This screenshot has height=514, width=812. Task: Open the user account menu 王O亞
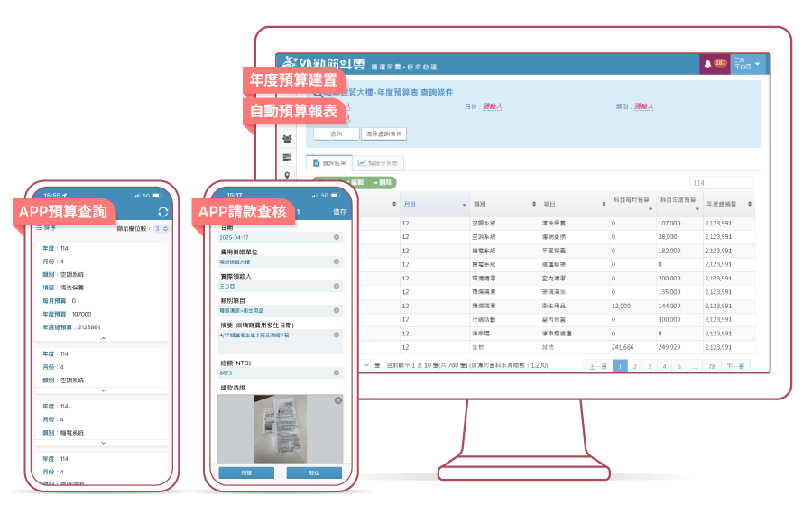tap(747, 64)
